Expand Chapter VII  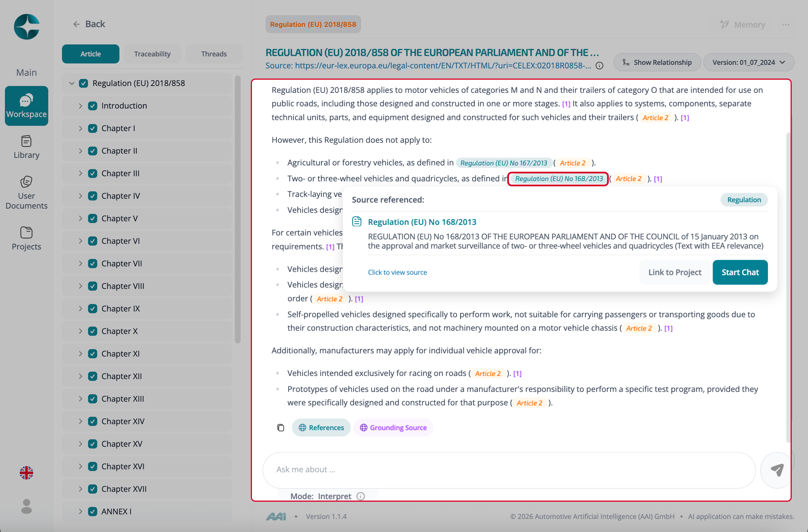pos(81,263)
